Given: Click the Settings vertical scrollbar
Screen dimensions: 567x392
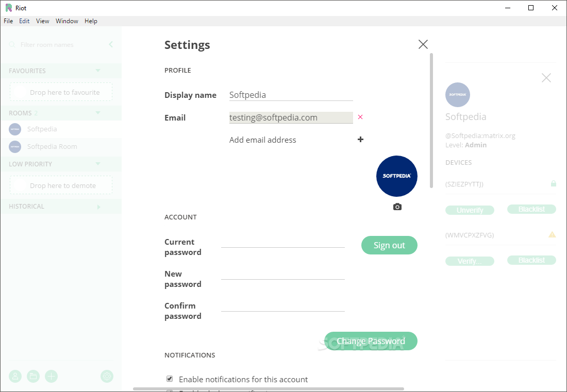Looking at the screenshot, I should click(x=431, y=121).
